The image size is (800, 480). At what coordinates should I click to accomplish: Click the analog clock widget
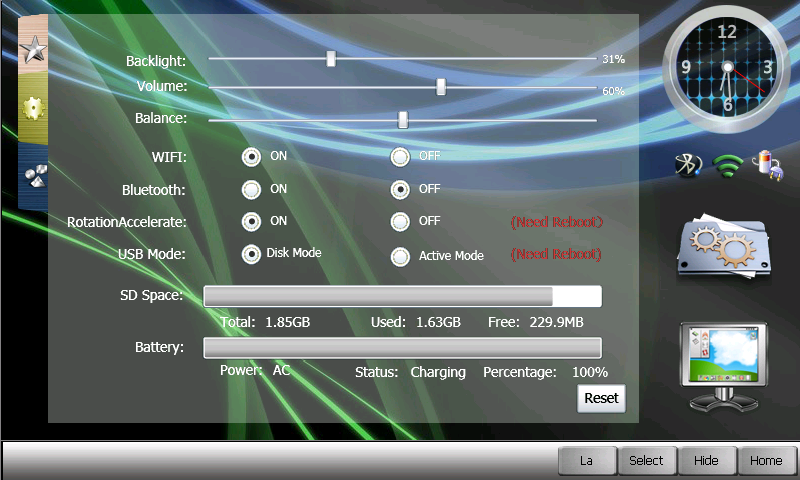[x=726, y=69]
